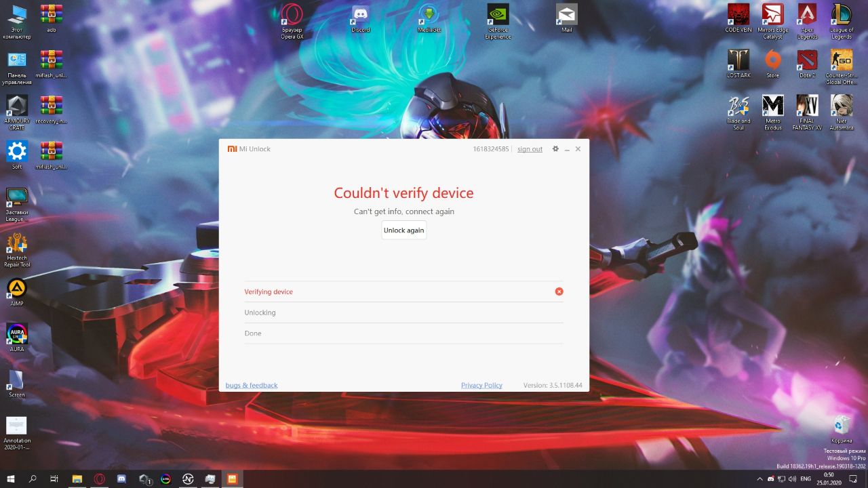This screenshot has width=868, height=488.
Task: Select the AURA desktop shortcut
Action: [x=17, y=338]
